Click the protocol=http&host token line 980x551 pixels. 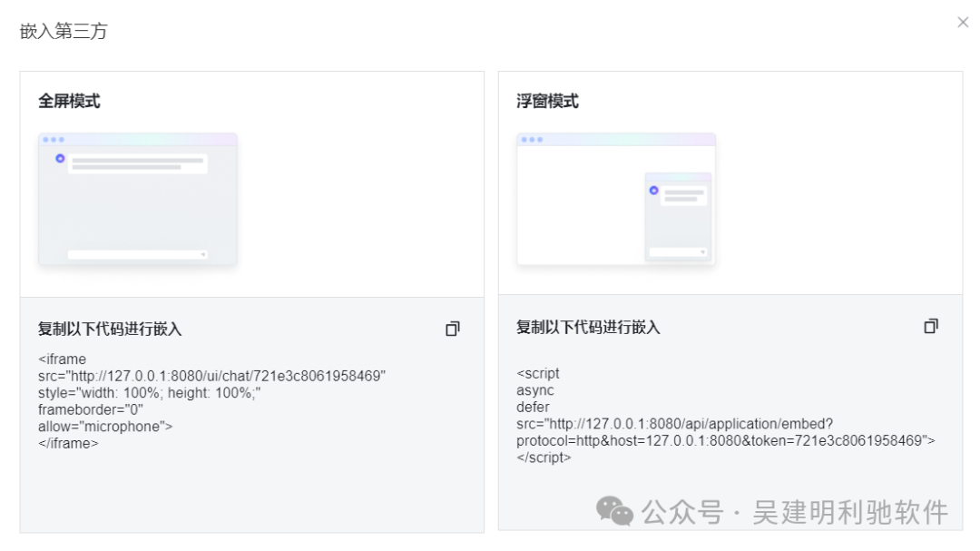726,441
